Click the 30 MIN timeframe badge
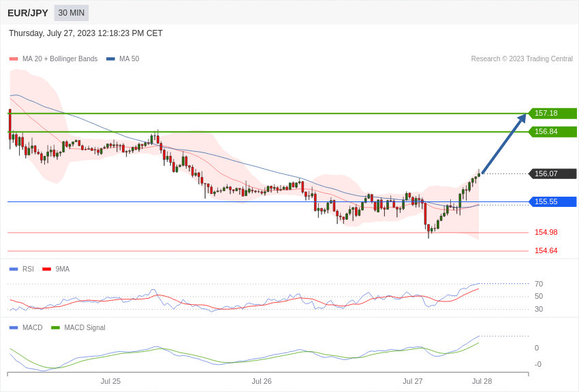 click(72, 13)
